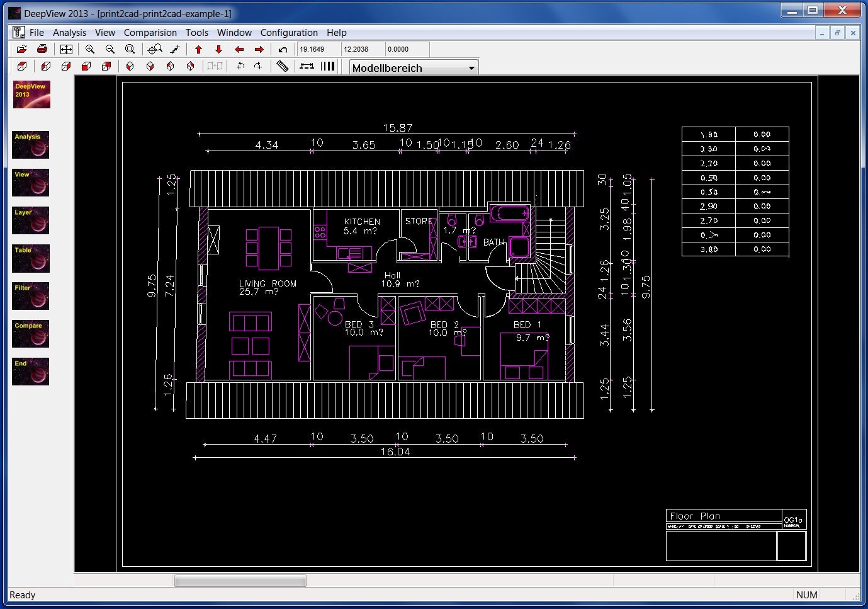This screenshot has width=868, height=609.
Task: Click the "Ready" status bar text
Action: (x=23, y=595)
